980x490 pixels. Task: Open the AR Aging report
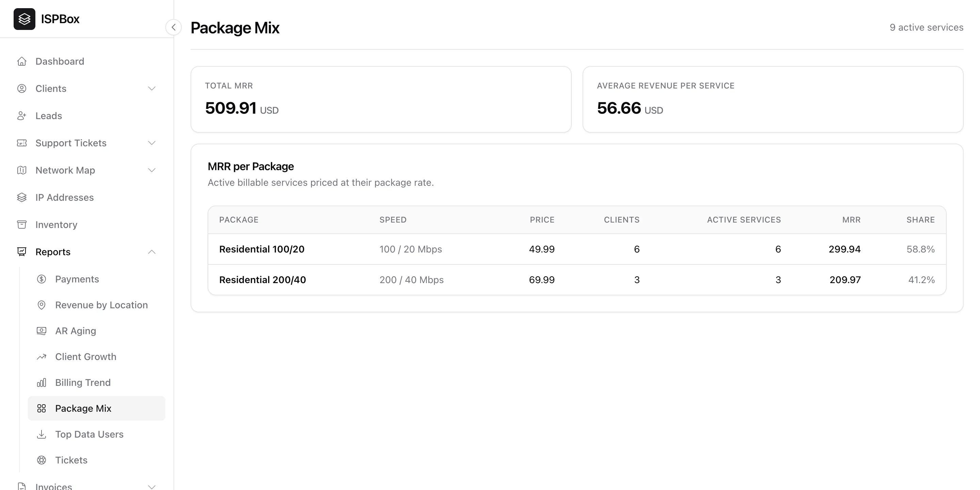(97, 331)
